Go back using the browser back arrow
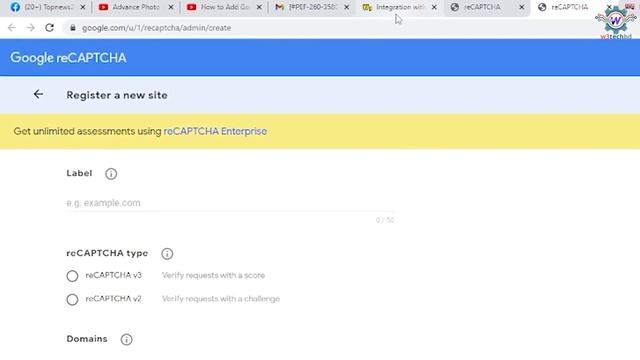640x360 pixels. click(x=12, y=28)
